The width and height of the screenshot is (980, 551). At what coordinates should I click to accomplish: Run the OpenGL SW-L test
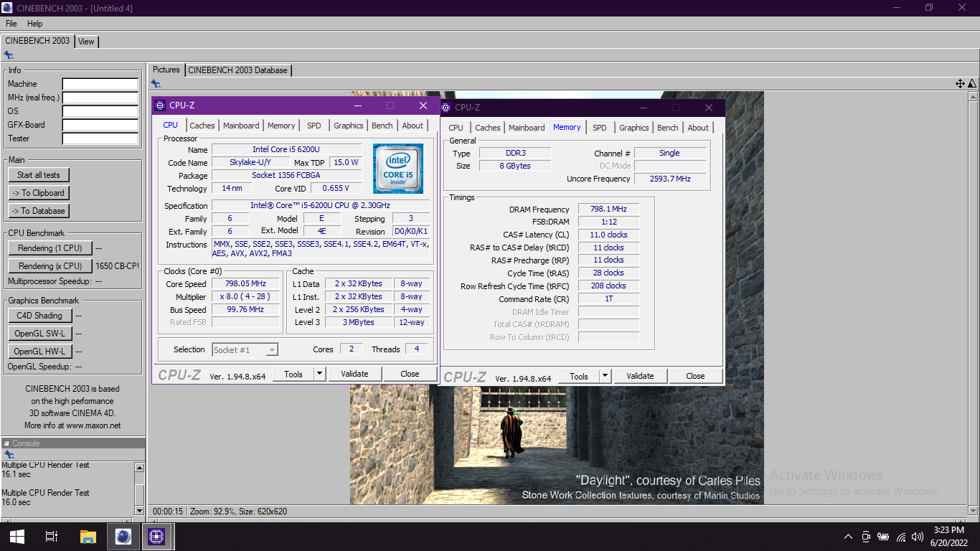pos(39,334)
